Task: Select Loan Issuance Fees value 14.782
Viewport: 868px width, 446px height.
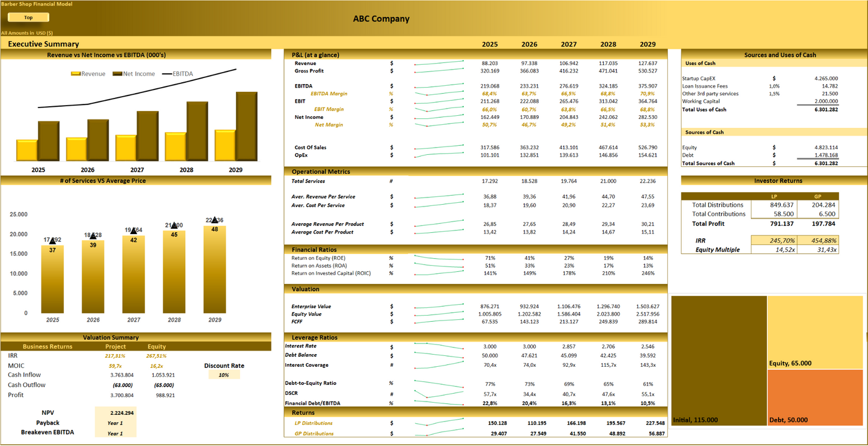Action: [831, 86]
